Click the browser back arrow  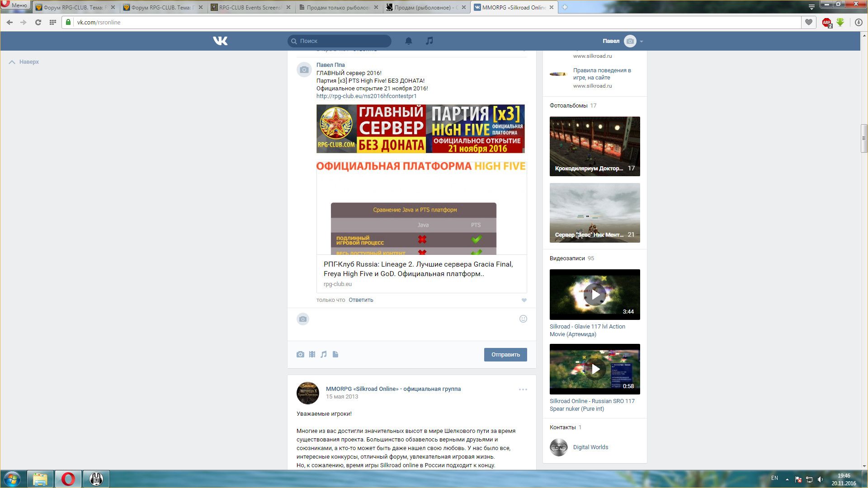9,22
